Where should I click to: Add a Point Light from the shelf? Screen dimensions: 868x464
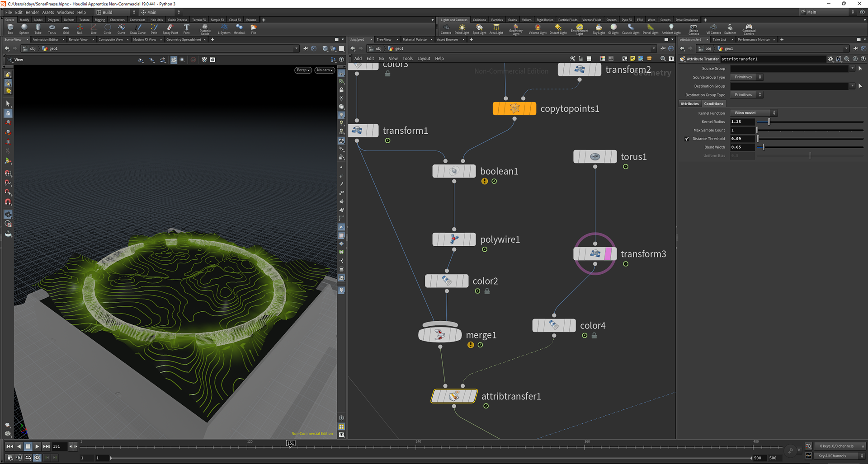tap(462, 29)
